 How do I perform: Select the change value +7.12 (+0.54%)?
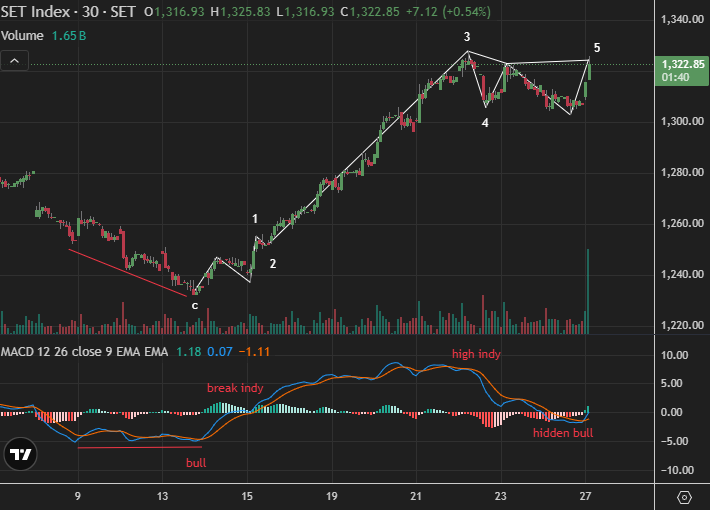448,12
